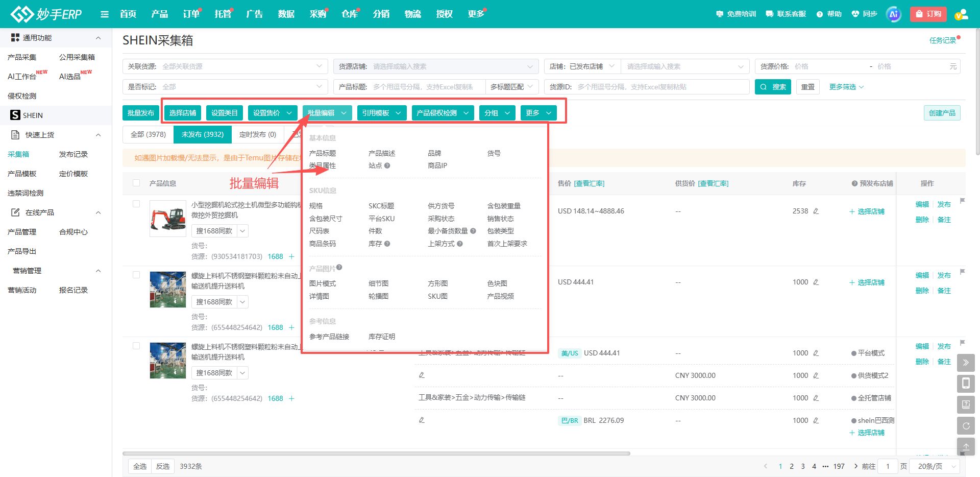Switch to the 全部 (3978) tab
This screenshot has height=477, width=980.
point(149,134)
